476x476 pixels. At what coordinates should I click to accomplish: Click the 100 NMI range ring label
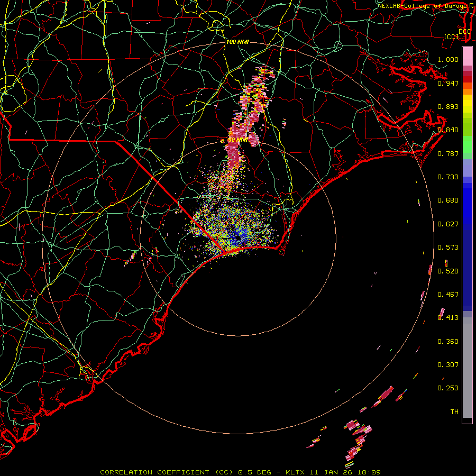pyautogui.click(x=237, y=42)
